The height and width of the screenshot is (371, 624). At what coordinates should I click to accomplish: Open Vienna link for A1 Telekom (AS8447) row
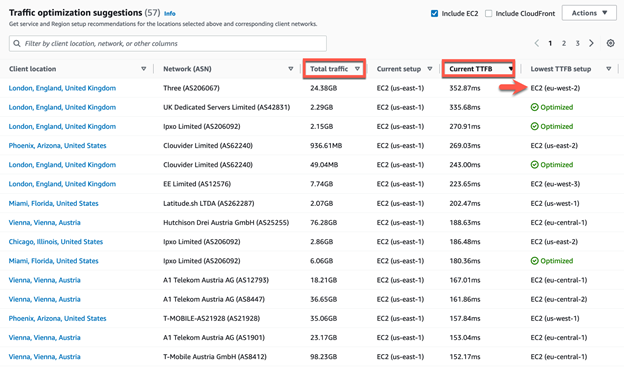(x=45, y=299)
